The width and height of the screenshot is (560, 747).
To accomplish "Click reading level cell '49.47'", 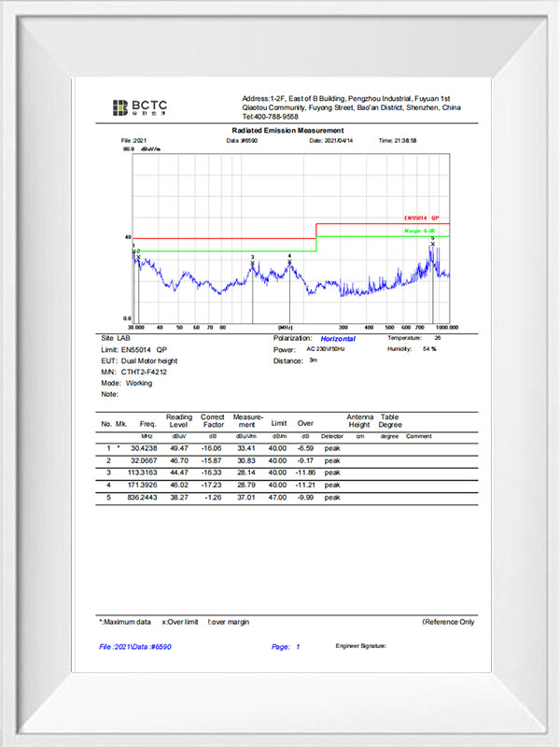I will tap(179, 448).
